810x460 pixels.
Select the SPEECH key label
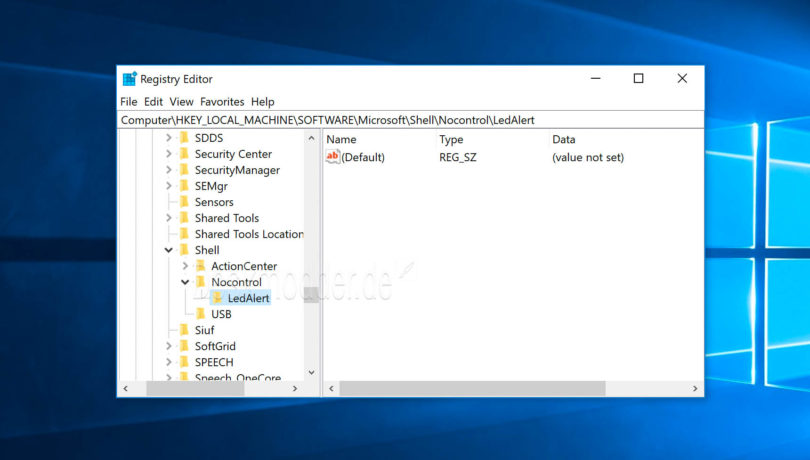pos(214,362)
